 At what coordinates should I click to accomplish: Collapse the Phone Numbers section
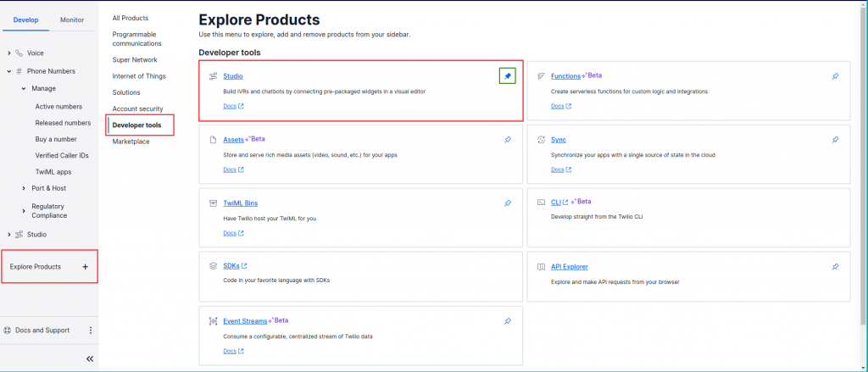pyautogui.click(x=8, y=71)
